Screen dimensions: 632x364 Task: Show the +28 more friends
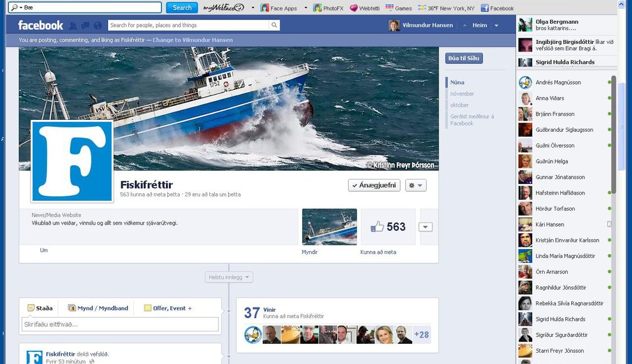click(x=422, y=335)
